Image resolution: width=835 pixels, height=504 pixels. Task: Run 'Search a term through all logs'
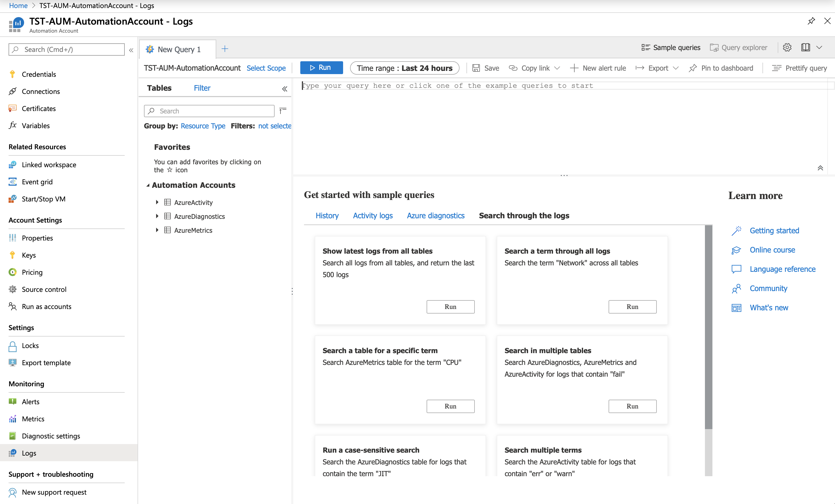click(632, 307)
